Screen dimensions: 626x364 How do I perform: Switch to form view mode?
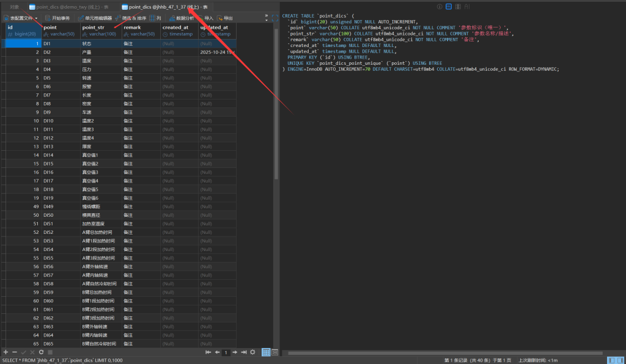click(x=274, y=352)
